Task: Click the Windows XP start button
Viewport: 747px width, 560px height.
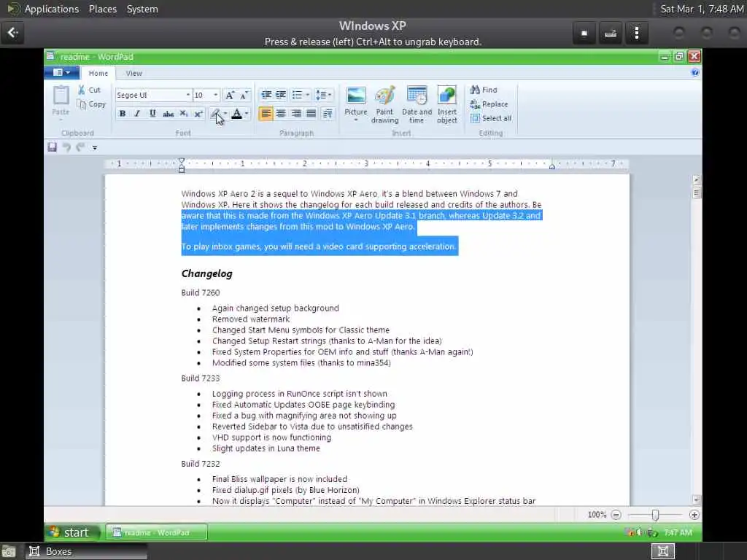Action: (x=72, y=532)
